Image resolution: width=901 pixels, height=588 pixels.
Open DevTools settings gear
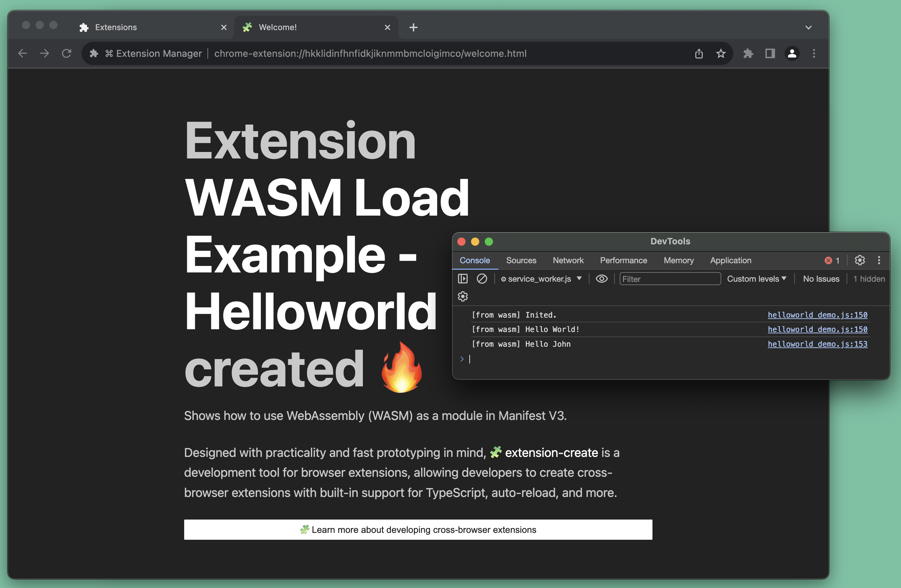click(x=860, y=260)
